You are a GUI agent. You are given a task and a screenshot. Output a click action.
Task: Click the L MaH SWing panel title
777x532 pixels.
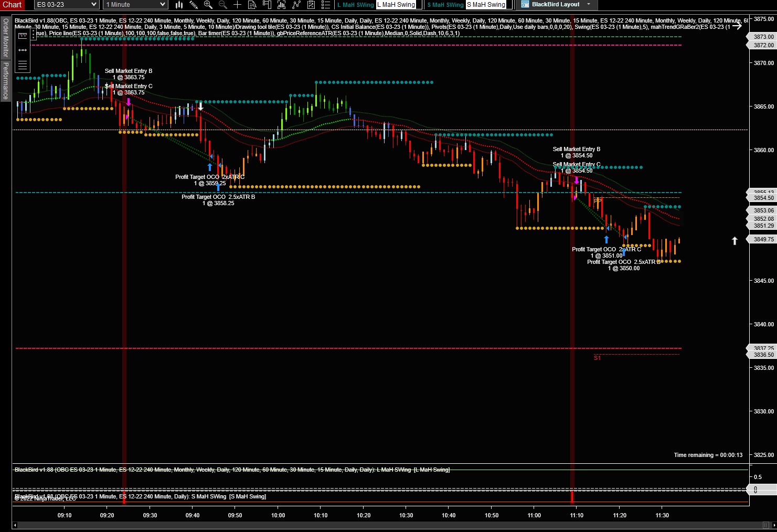(x=232, y=470)
